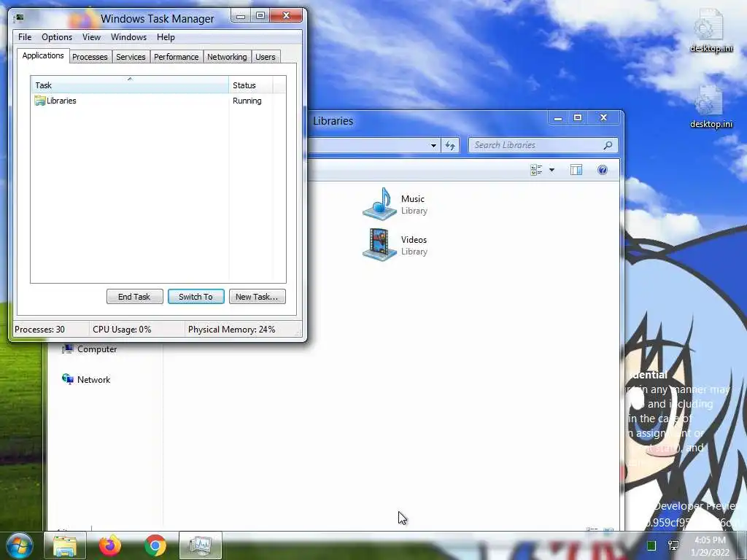The height and width of the screenshot is (560, 747).
Task: Open the Windows Start menu orb
Action: (20, 545)
